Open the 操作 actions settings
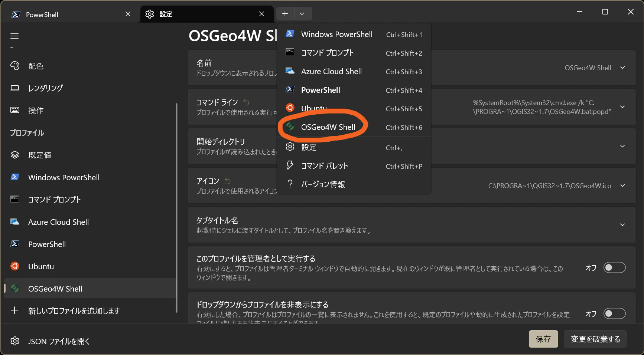This screenshot has height=355, width=644. tap(36, 110)
